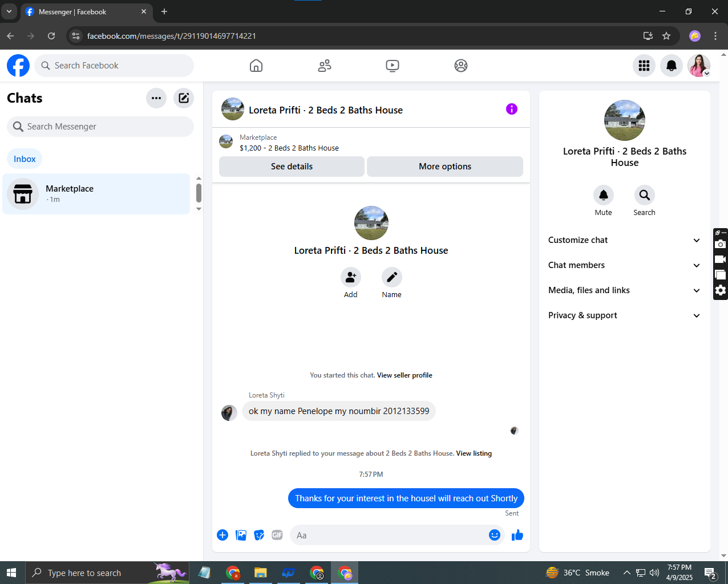
Task: Open Chats options three-dot button
Action: click(156, 98)
